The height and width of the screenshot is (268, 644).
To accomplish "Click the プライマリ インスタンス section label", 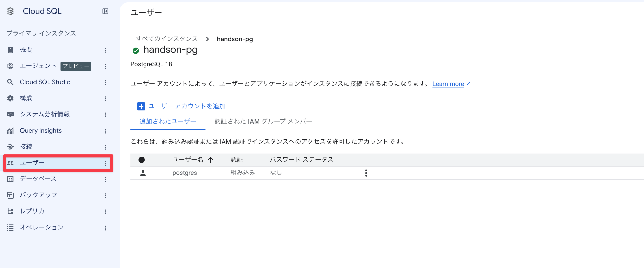I will (41, 33).
